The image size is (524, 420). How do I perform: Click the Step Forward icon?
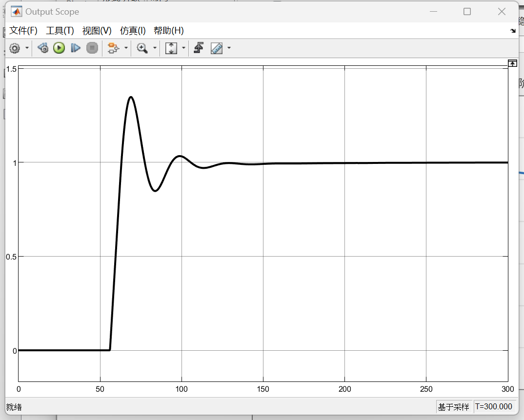[76, 48]
